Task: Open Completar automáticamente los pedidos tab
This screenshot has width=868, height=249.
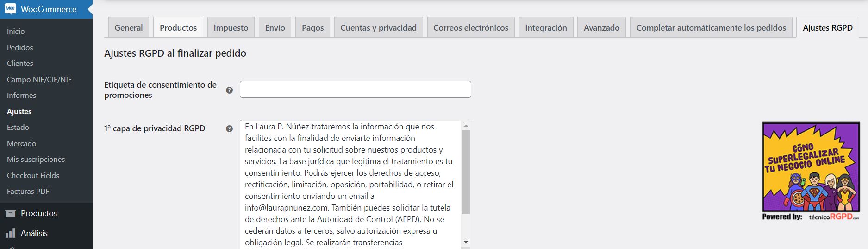Action: tap(711, 27)
